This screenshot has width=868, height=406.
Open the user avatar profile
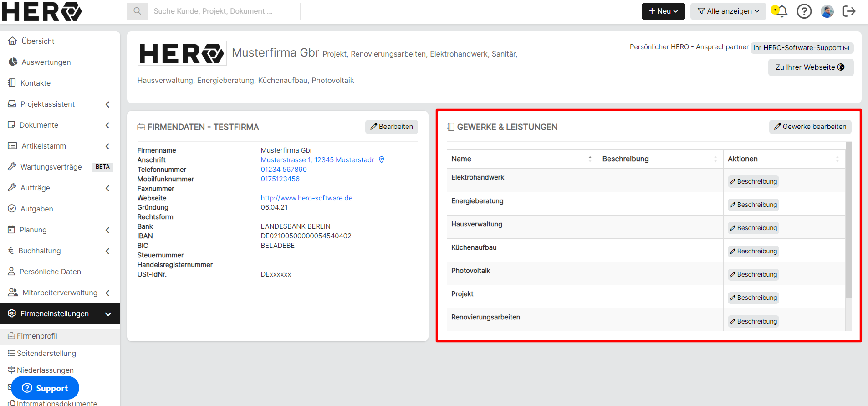coord(827,11)
